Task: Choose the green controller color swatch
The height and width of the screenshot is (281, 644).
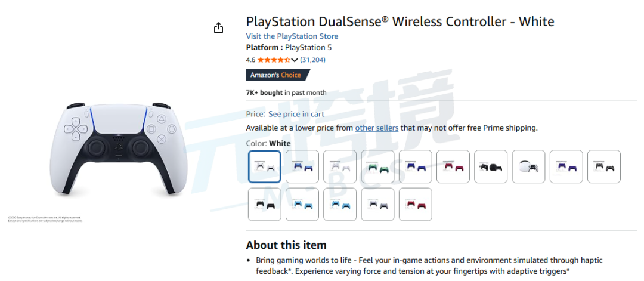Action: (377, 166)
